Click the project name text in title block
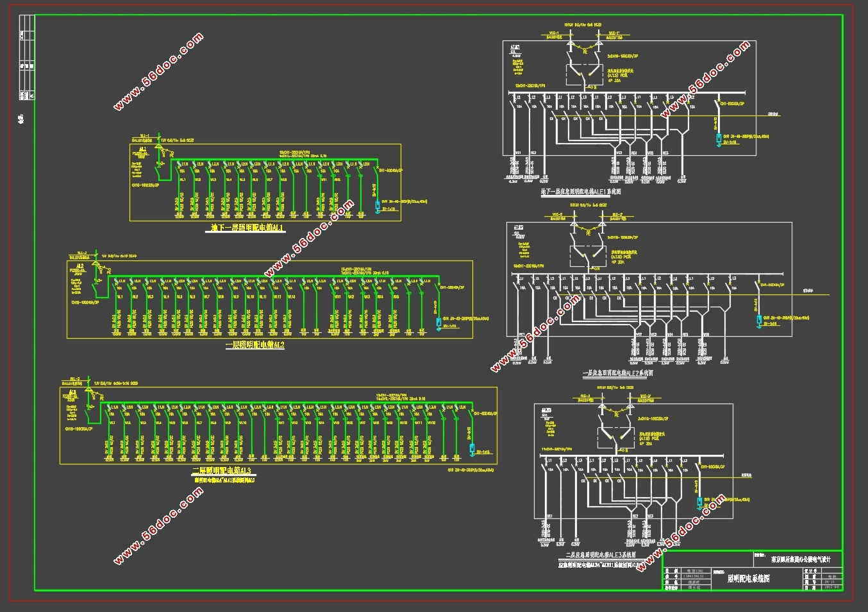Viewport: 868px width, 612px height. (x=801, y=559)
